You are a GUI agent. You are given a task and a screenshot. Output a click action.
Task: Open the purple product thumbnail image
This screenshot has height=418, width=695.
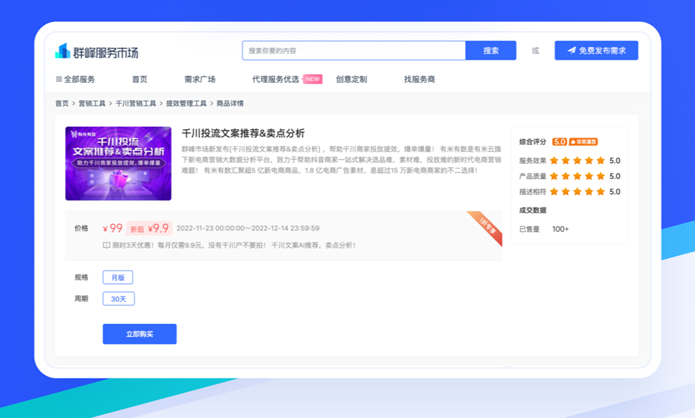click(x=118, y=164)
